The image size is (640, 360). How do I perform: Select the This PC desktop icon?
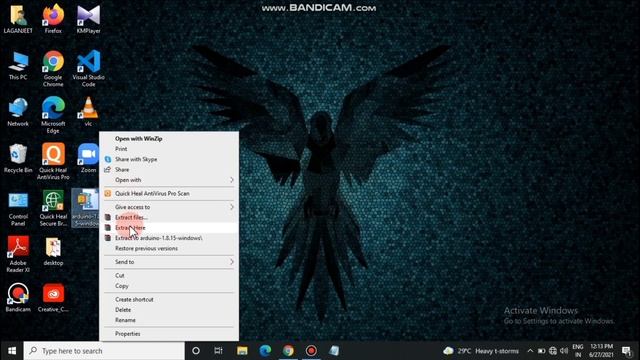pos(18,65)
